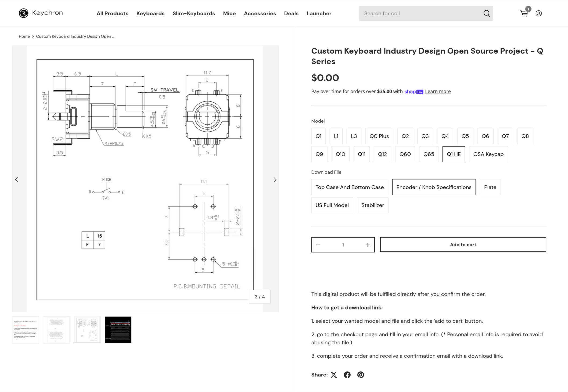Share the product on X
The image size is (568, 392).
point(334,375)
